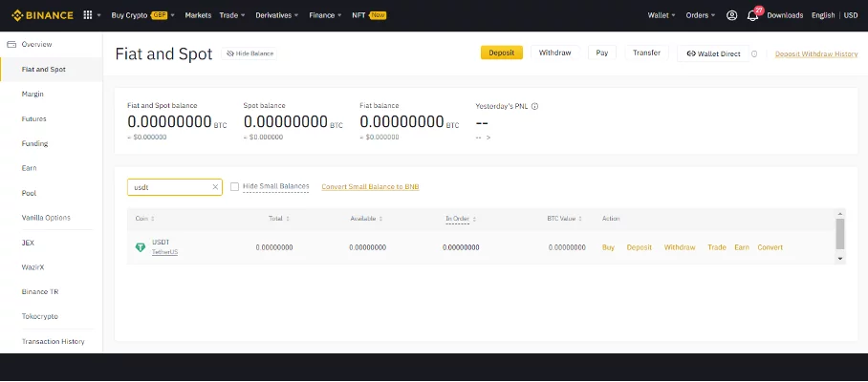Click the info icon next to Yesterday's PNL
The height and width of the screenshot is (382, 868).
[534, 106]
